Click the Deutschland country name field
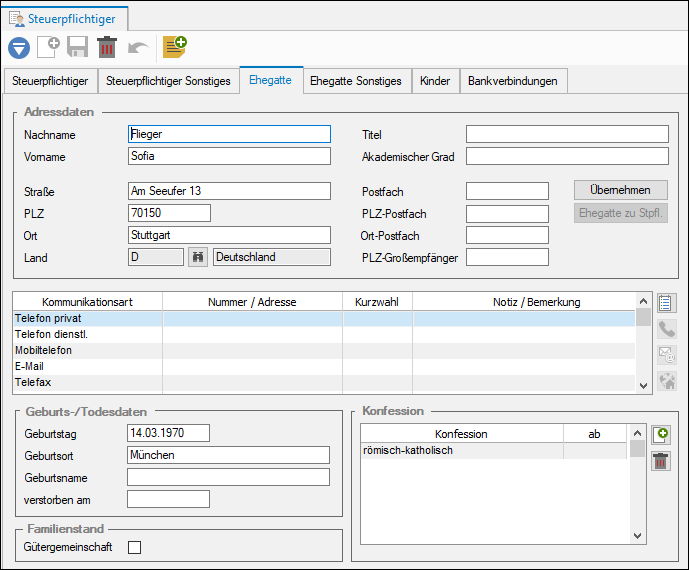This screenshot has width=689, height=570. coord(272,257)
